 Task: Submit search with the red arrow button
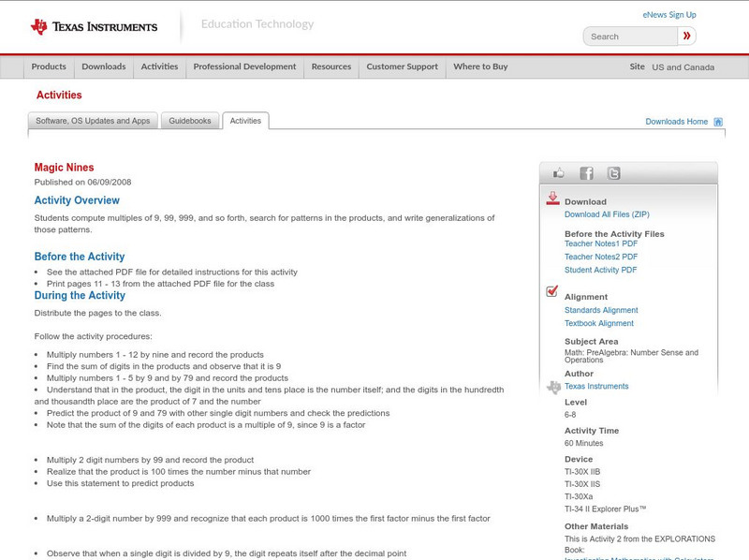click(x=686, y=36)
